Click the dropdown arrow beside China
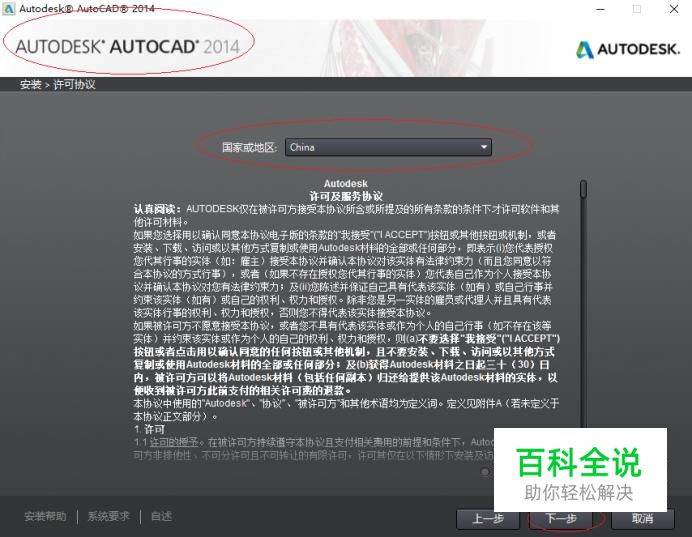 click(x=484, y=147)
